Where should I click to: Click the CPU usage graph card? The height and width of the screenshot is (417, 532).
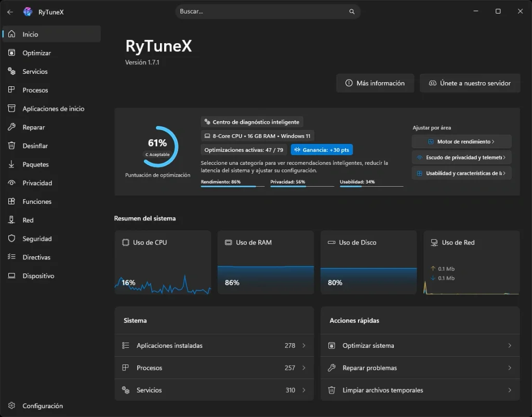(x=163, y=262)
